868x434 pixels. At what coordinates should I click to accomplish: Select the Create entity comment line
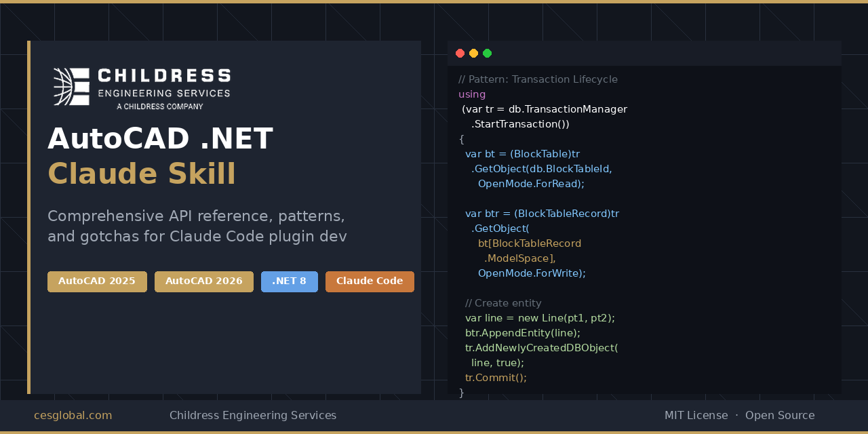pyautogui.click(x=503, y=303)
